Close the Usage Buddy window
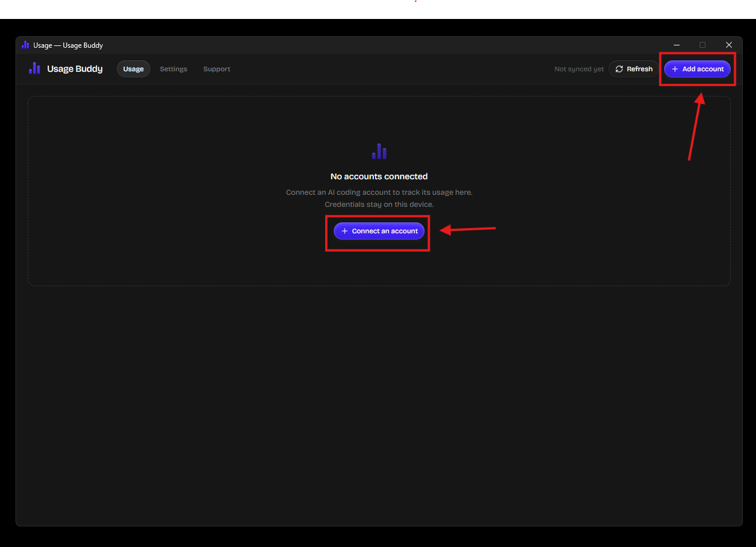The width and height of the screenshot is (756, 547). point(729,45)
